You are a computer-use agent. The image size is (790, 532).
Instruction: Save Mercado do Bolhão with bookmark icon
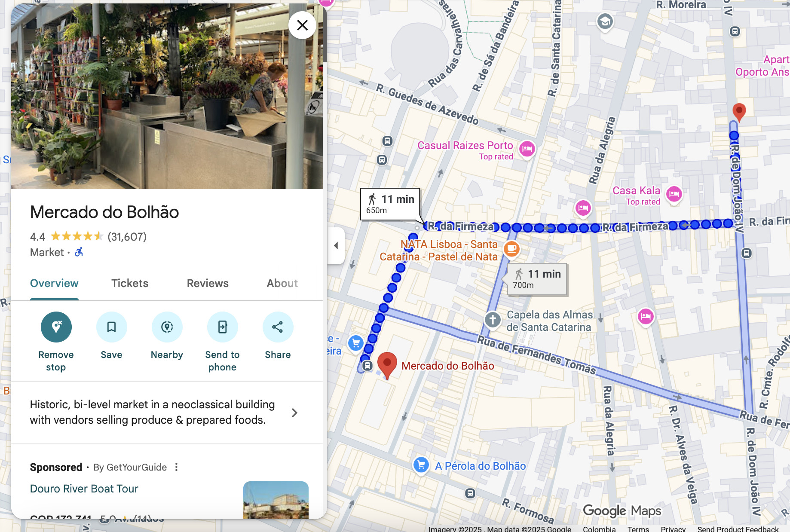[112, 327]
